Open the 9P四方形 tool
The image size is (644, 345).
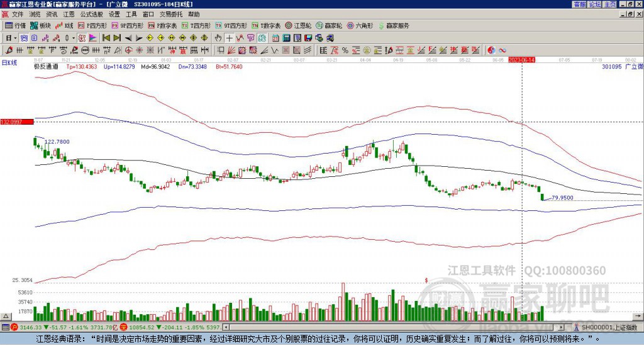(128, 25)
